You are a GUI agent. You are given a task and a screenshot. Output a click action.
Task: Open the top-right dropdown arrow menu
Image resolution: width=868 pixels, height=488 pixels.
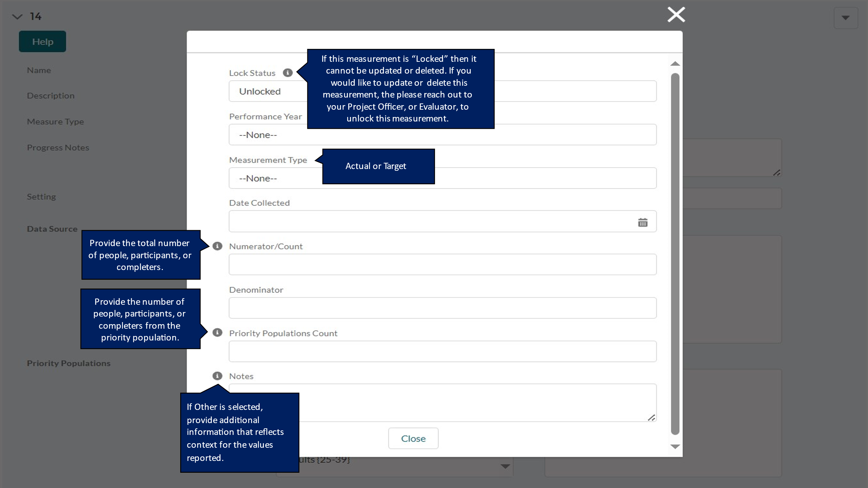point(845,18)
